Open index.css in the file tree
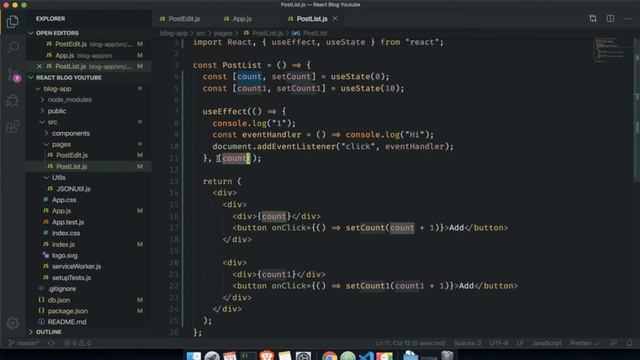This screenshot has height=360, width=640. [66, 233]
